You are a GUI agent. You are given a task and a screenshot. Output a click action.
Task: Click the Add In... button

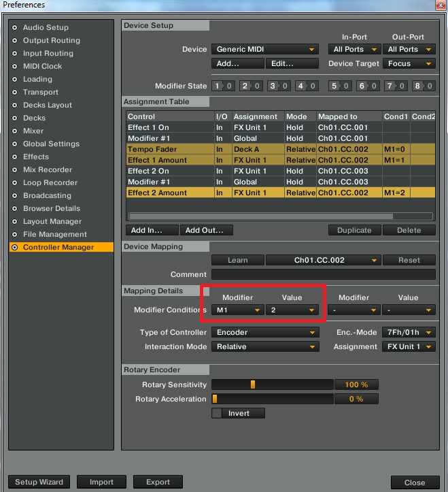click(152, 230)
